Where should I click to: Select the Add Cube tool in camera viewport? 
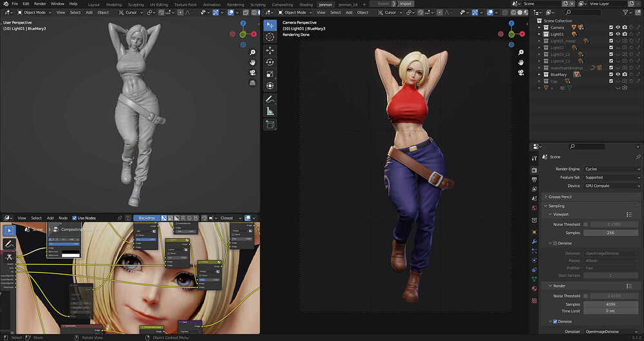point(270,124)
